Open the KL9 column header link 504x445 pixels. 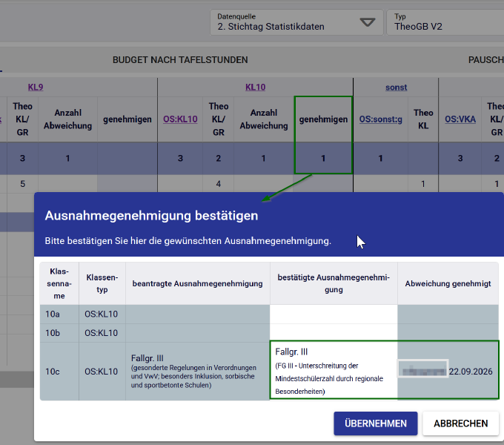36,87
